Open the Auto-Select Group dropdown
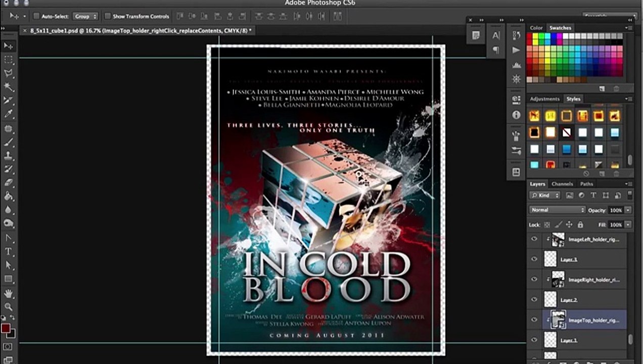The height and width of the screenshot is (364, 643). click(x=85, y=16)
